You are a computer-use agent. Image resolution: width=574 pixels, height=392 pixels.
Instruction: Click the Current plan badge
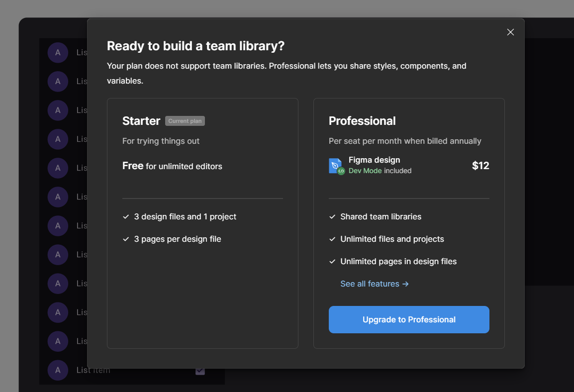coord(185,121)
